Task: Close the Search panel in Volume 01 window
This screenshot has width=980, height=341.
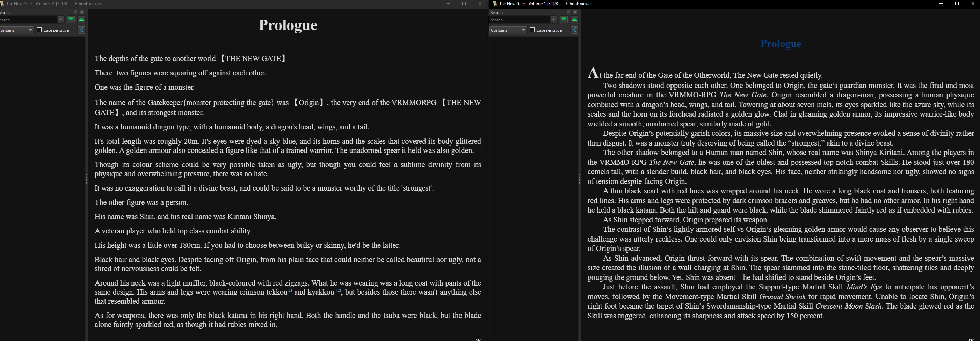Action: pos(82,12)
